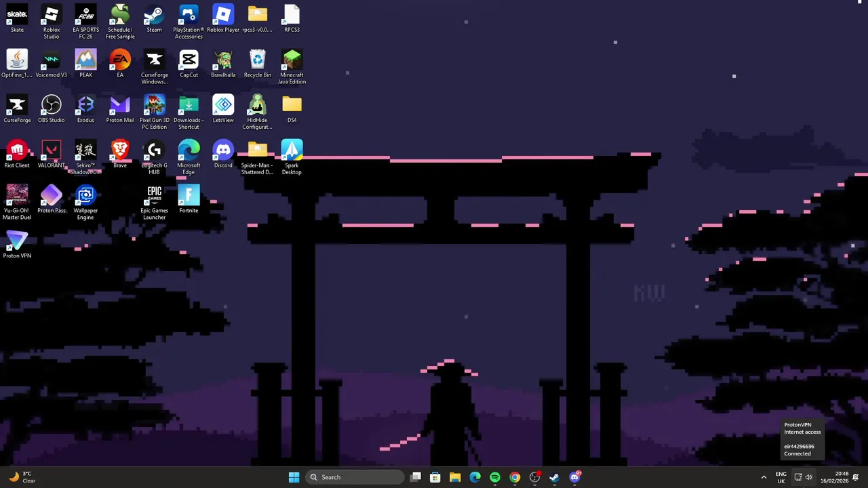Show hidden system tray icons
Viewport: 868px width, 488px height.
(764, 477)
